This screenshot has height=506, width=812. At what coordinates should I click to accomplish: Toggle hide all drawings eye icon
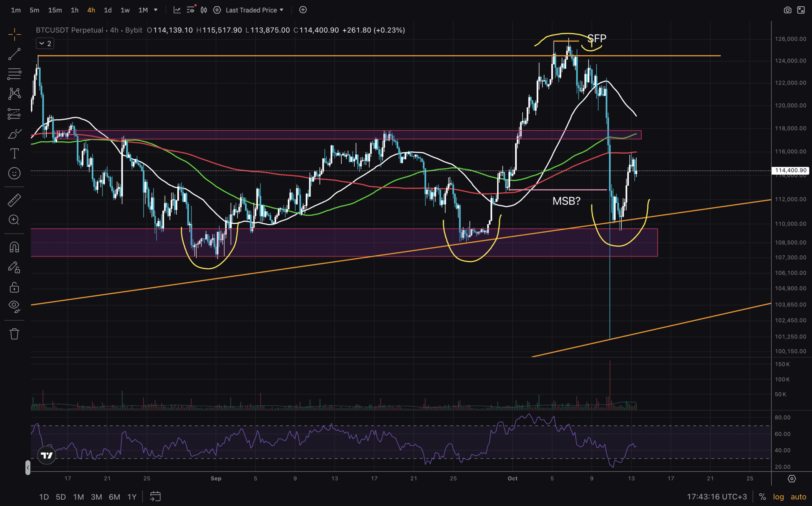[x=14, y=305]
